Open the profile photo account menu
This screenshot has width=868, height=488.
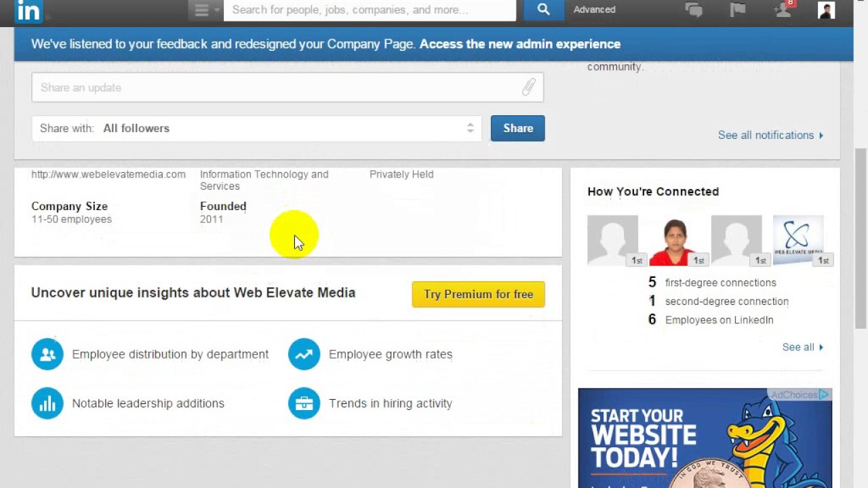pos(826,10)
